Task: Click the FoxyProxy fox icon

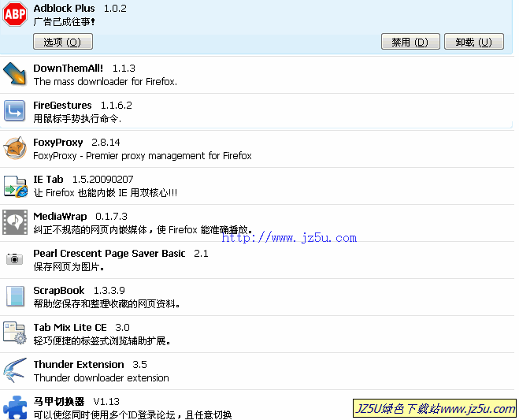Action: (15, 148)
